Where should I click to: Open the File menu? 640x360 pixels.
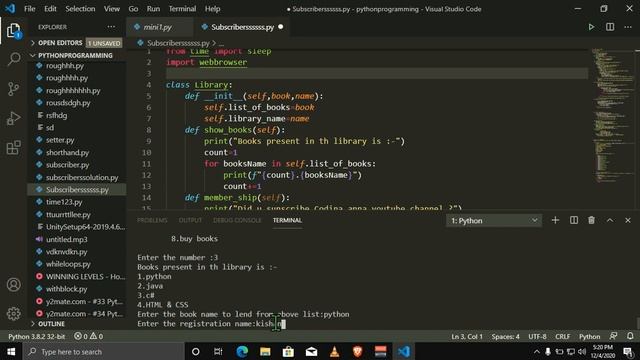pyautogui.click(x=29, y=9)
